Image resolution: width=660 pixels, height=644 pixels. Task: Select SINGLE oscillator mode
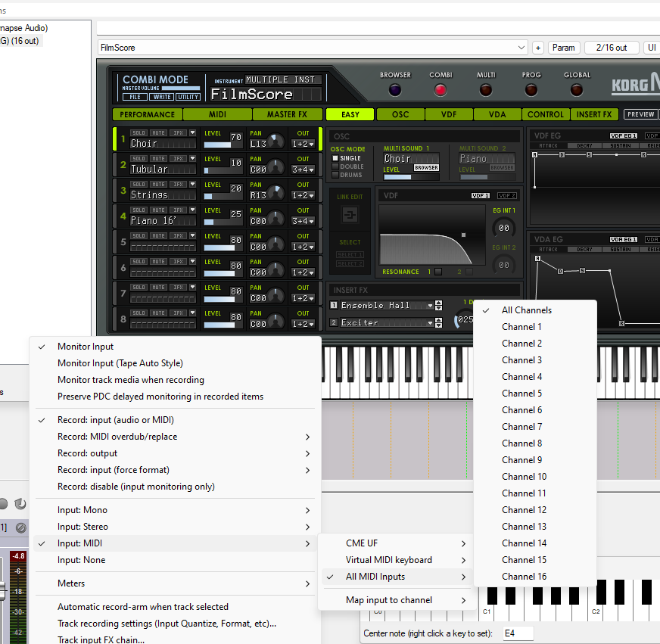click(336, 158)
